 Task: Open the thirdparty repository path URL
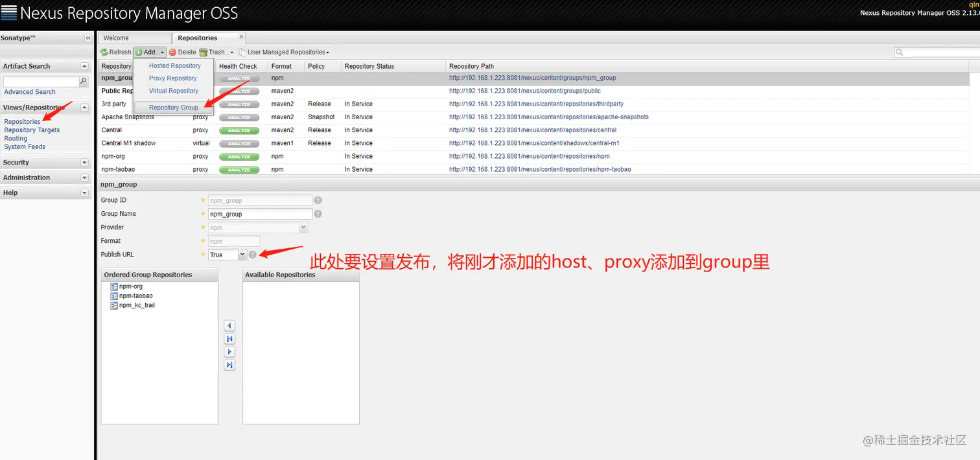tap(536, 104)
